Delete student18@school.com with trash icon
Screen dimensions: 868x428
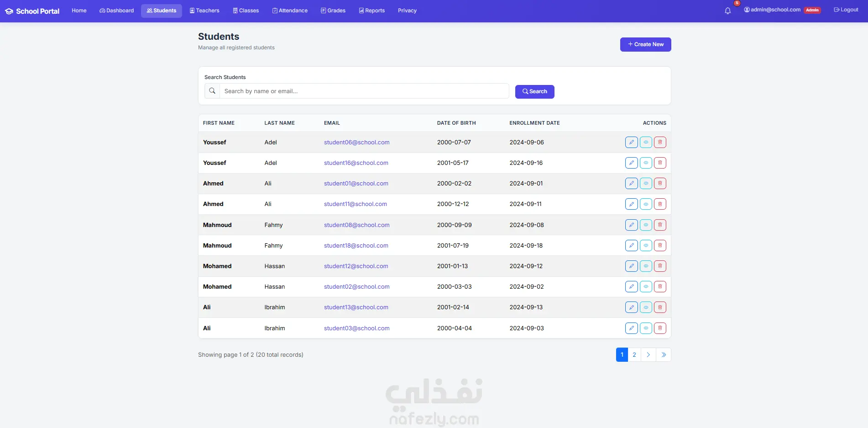click(660, 245)
